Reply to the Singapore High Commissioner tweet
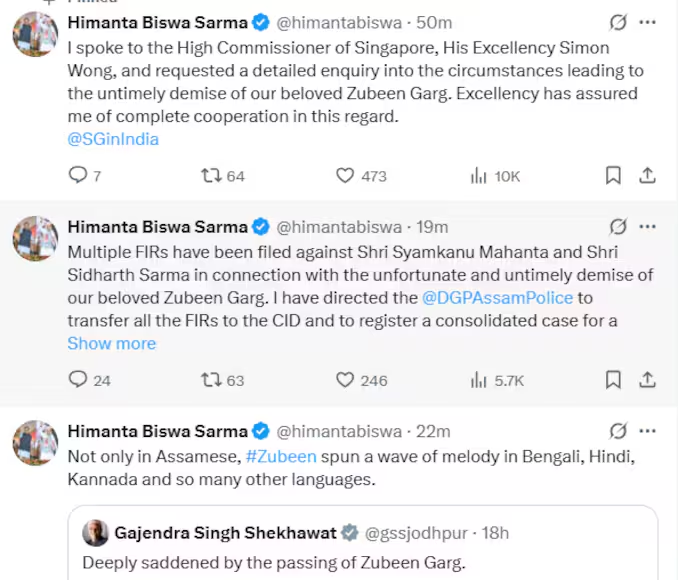 click(x=78, y=176)
